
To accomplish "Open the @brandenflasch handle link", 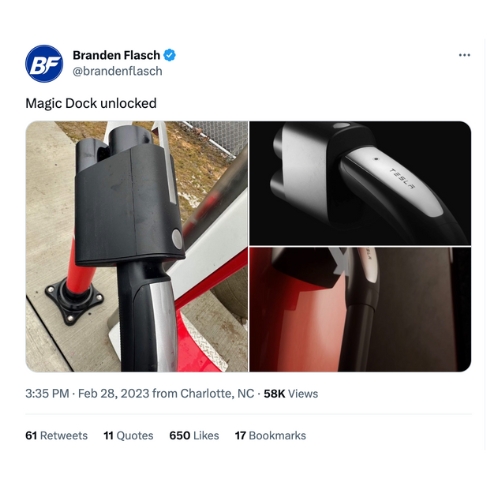I will click(117, 71).
